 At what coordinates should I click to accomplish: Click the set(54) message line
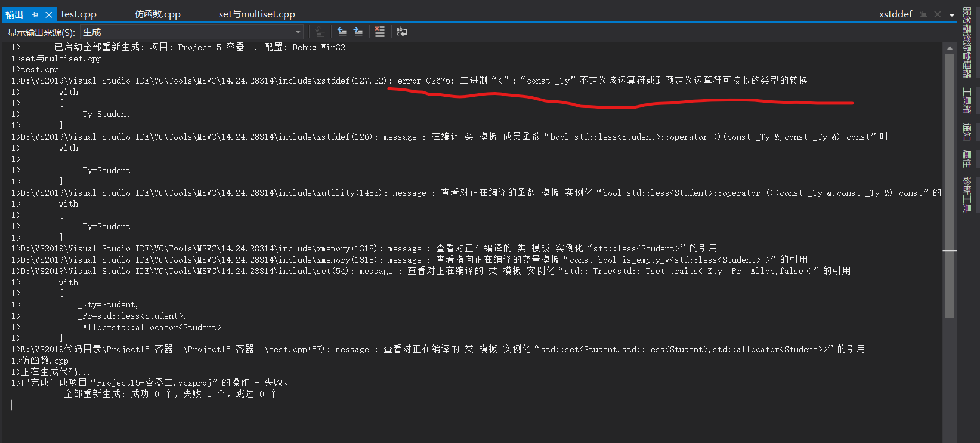coord(431,271)
